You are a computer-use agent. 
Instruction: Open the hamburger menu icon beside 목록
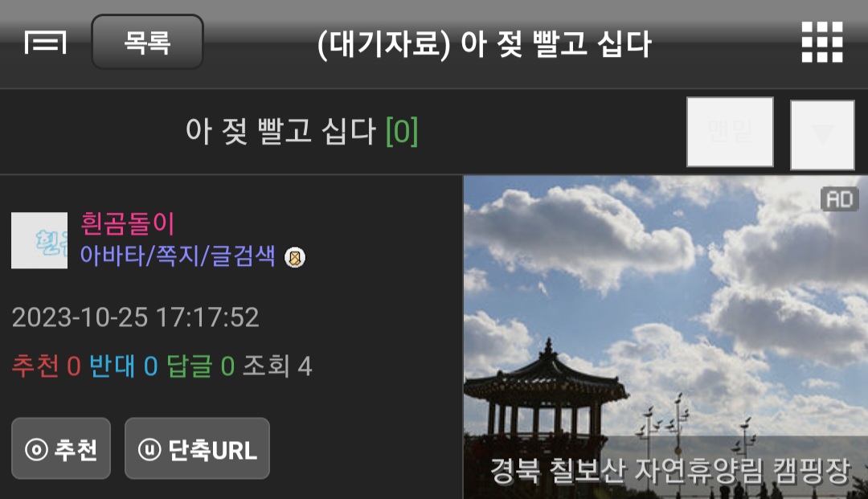[x=45, y=43]
